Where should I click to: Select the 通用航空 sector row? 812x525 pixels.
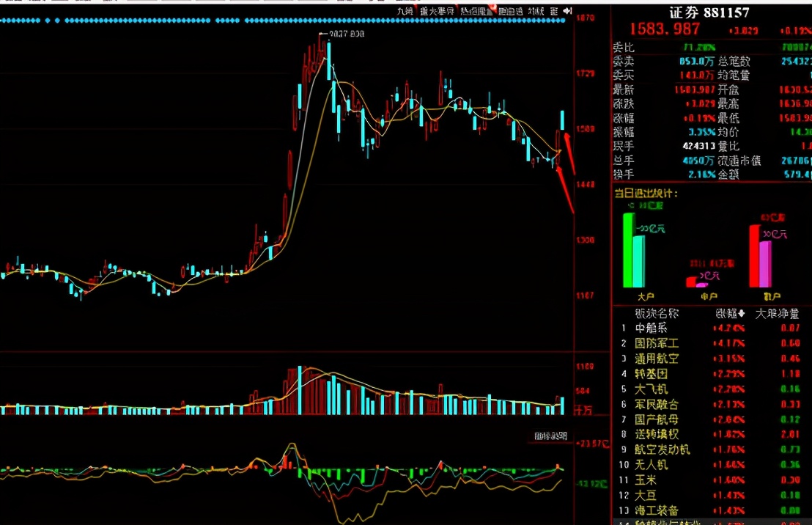(712, 359)
